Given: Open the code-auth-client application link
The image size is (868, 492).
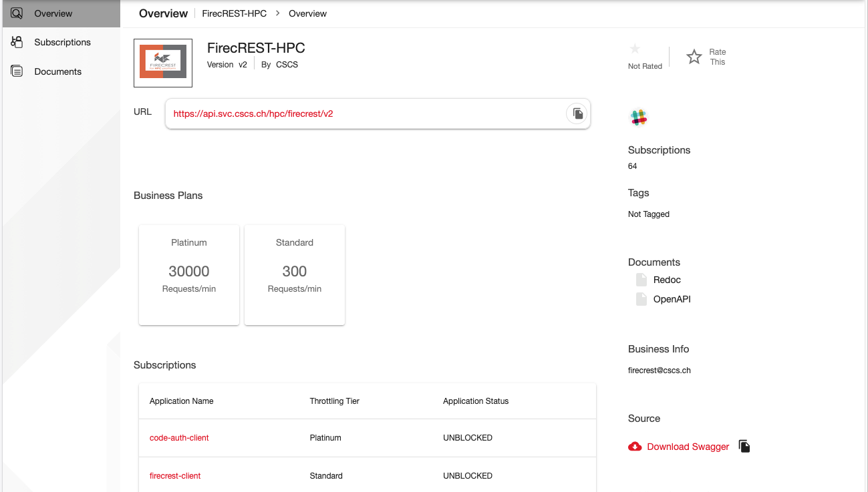Looking at the screenshot, I should [179, 438].
